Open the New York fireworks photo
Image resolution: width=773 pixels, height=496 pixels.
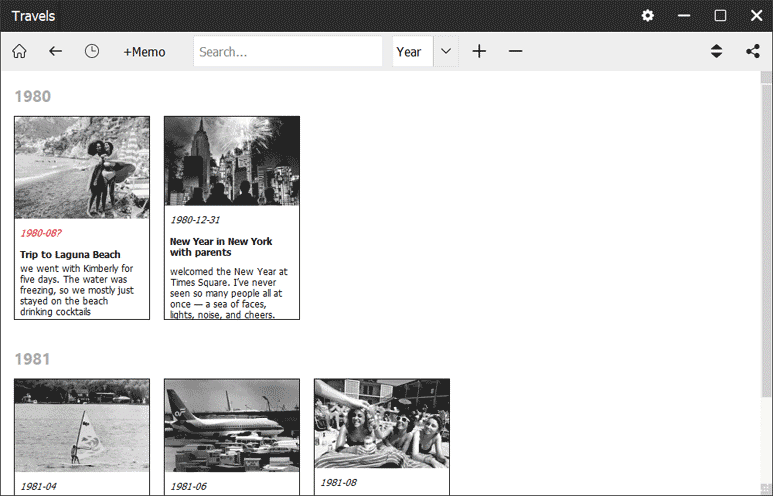coord(232,161)
